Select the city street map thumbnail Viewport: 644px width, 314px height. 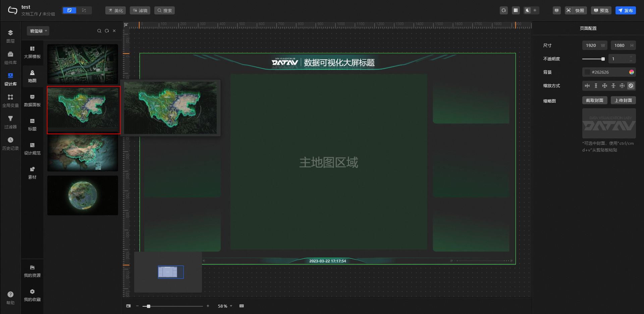pyautogui.click(x=83, y=64)
